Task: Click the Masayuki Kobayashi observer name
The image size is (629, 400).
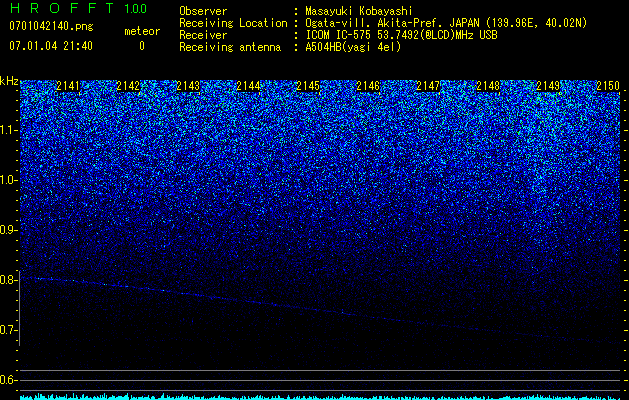Action: click(x=359, y=11)
